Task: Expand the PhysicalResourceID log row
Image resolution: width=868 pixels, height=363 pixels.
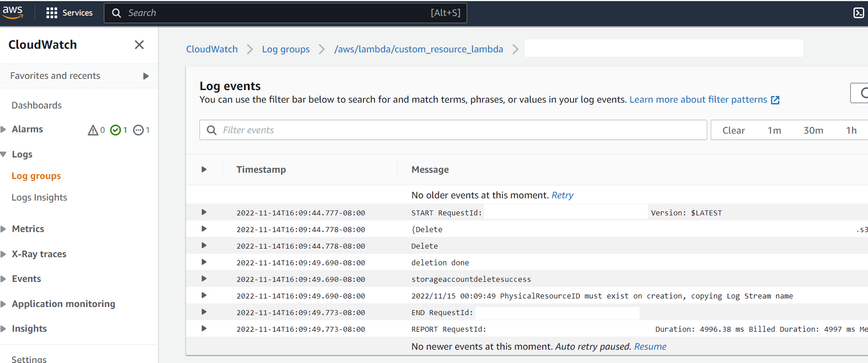Action: click(204, 295)
